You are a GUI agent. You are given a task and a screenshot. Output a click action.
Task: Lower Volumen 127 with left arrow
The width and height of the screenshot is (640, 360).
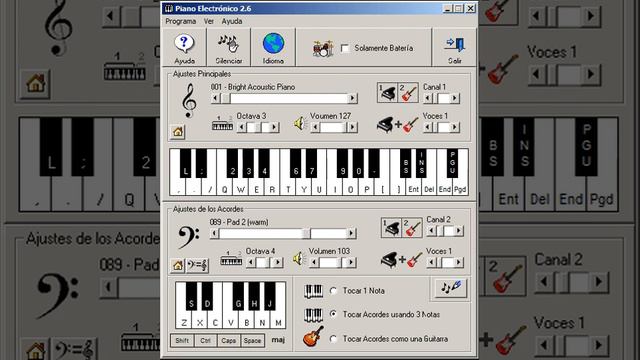(x=316, y=127)
